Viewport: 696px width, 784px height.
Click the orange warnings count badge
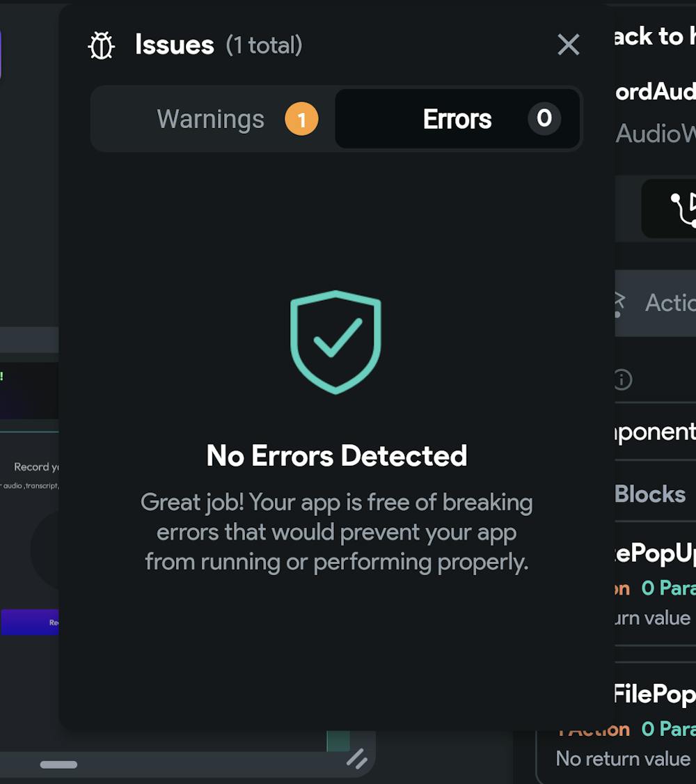pos(301,120)
